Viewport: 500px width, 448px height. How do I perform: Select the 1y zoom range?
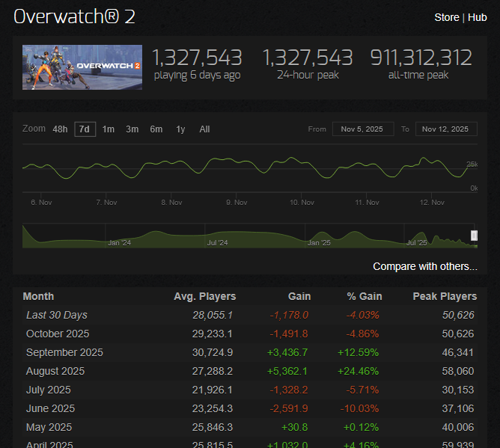[180, 129]
